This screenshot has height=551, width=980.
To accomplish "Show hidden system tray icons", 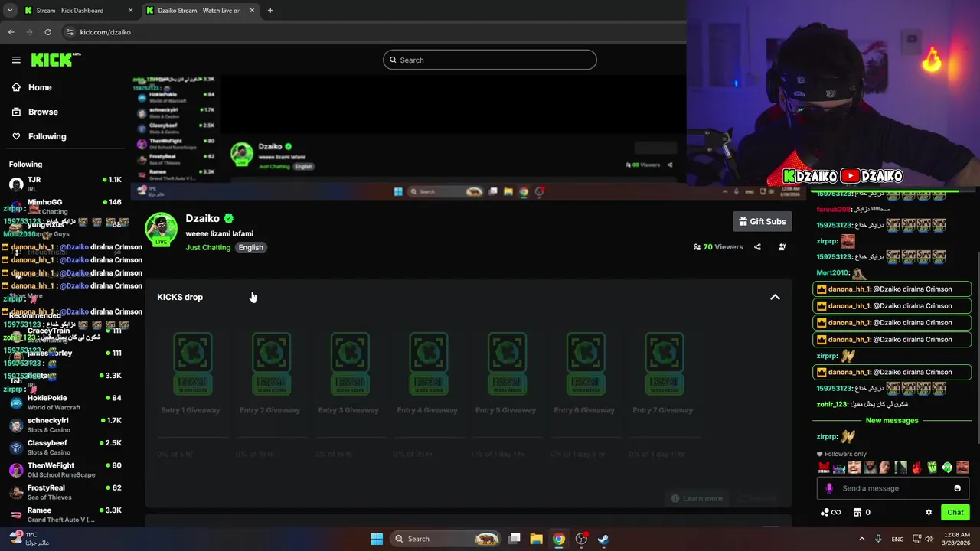I will point(862,539).
